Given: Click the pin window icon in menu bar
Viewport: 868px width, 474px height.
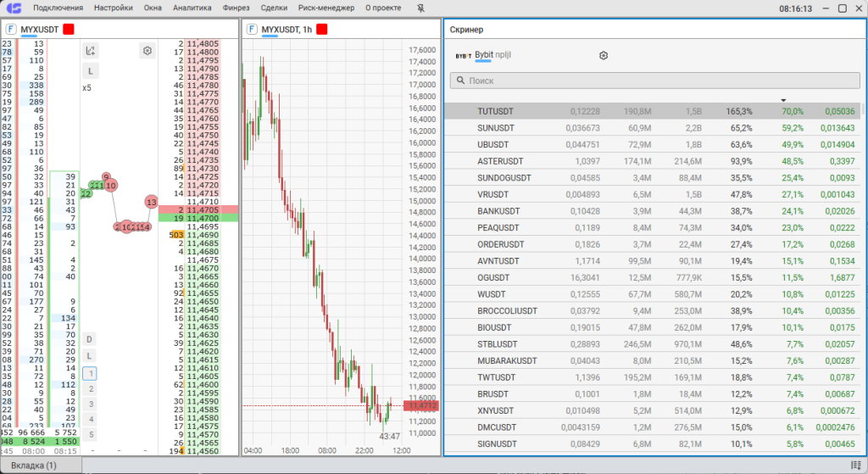Looking at the screenshot, I should (x=422, y=8).
